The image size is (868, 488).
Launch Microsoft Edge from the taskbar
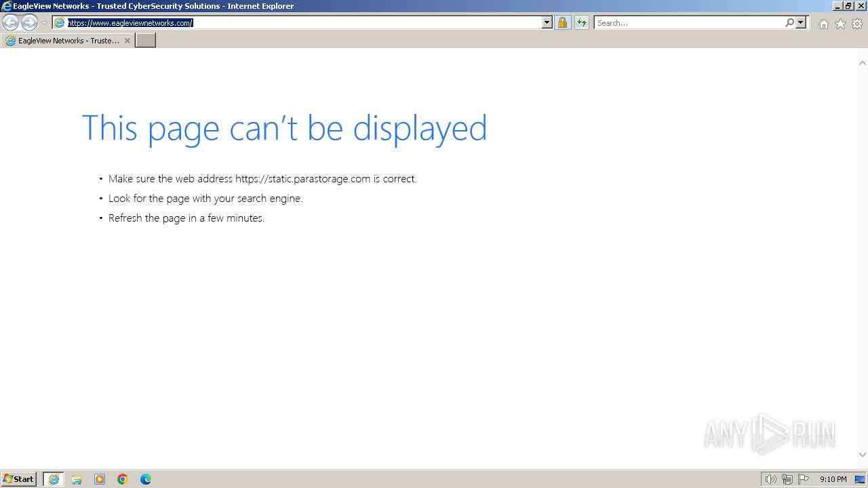(146, 479)
